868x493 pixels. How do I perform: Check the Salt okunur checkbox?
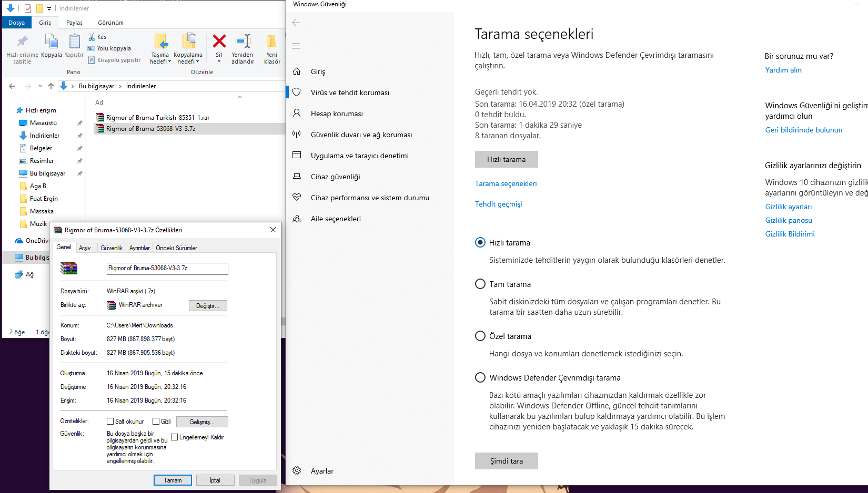110,422
